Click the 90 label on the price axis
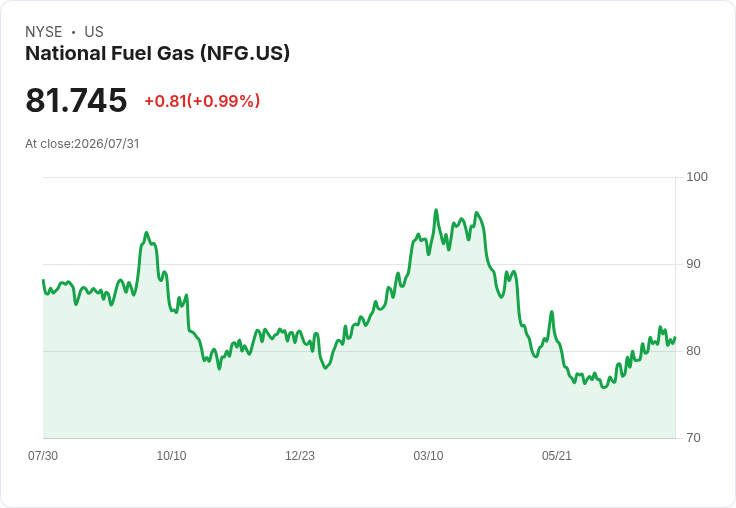Screen dimensions: 736x508 click(x=693, y=264)
